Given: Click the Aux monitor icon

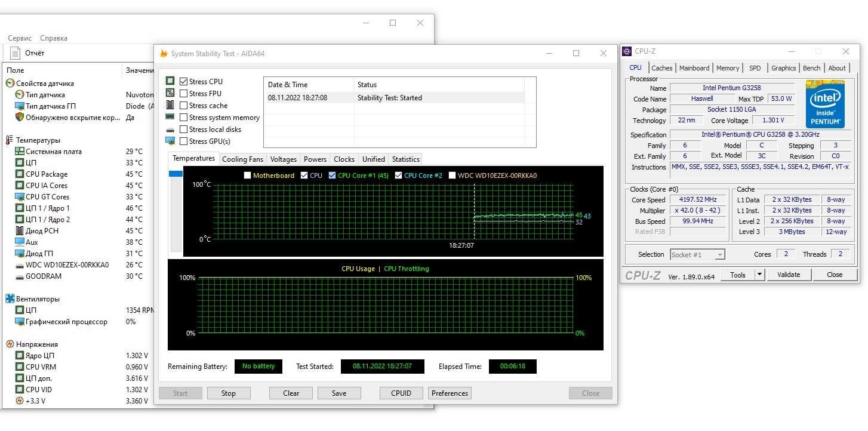Looking at the screenshot, I should [x=20, y=242].
